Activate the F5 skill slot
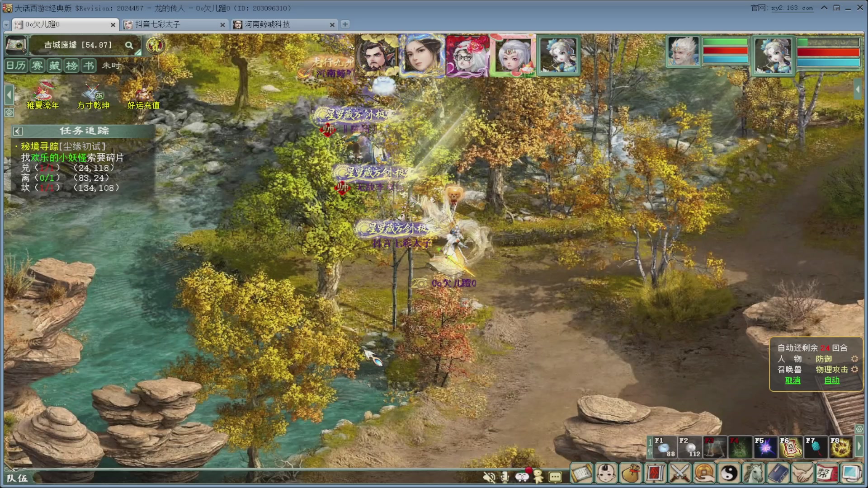The image size is (868, 488). pyautogui.click(x=765, y=447)
